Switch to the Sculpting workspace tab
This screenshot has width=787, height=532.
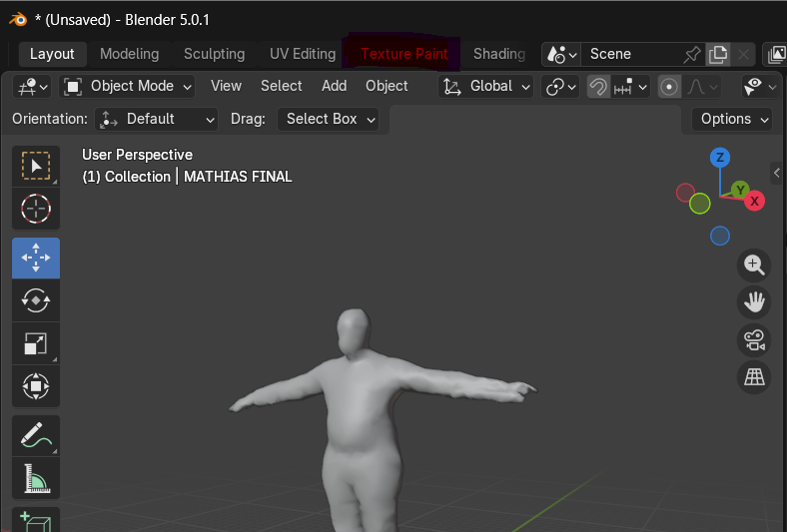point(214,54)
